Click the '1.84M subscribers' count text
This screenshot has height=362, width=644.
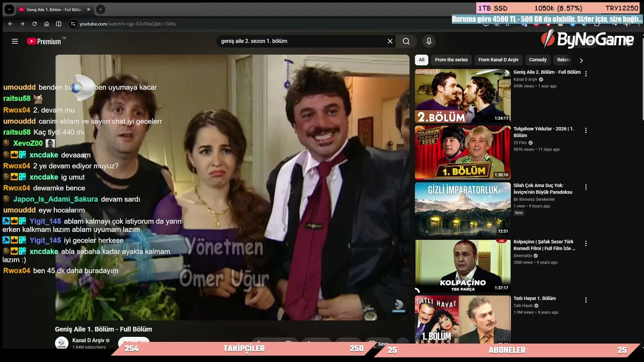pyautogui.click(x=89, y=347)
